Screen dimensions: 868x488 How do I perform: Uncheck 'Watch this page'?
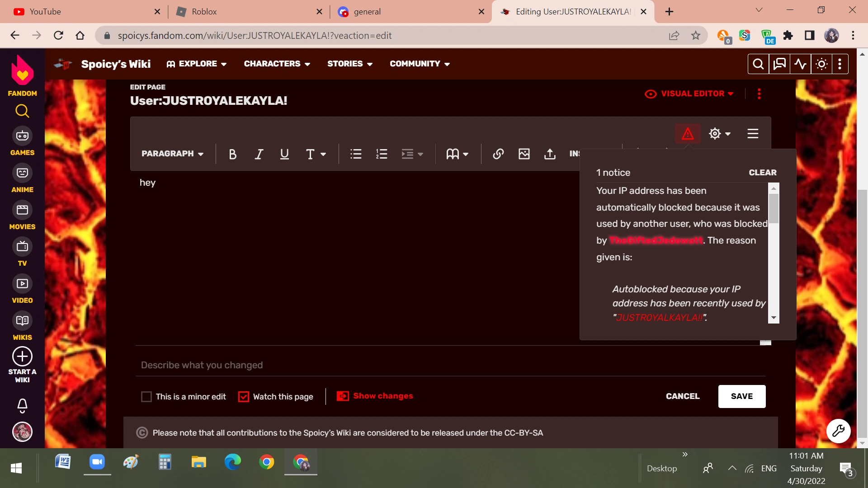pos(244,396)
